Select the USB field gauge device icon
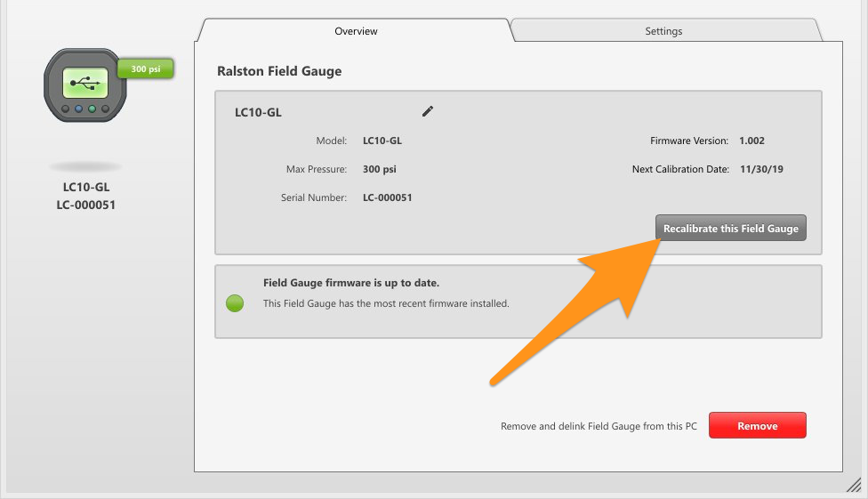The height and width of the screenshot is (499, 868). (x=85, y=85)
